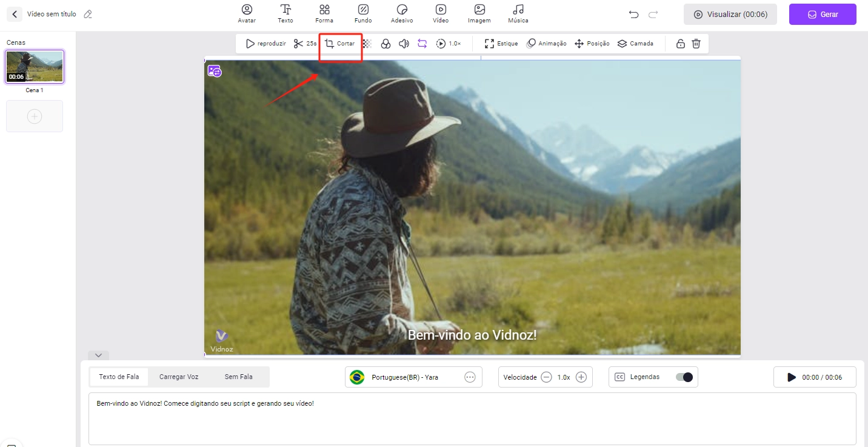The height and width of the screenshot is (447, 868).
Task: Toggle the lock icon for the element
Action: (681, 44)
